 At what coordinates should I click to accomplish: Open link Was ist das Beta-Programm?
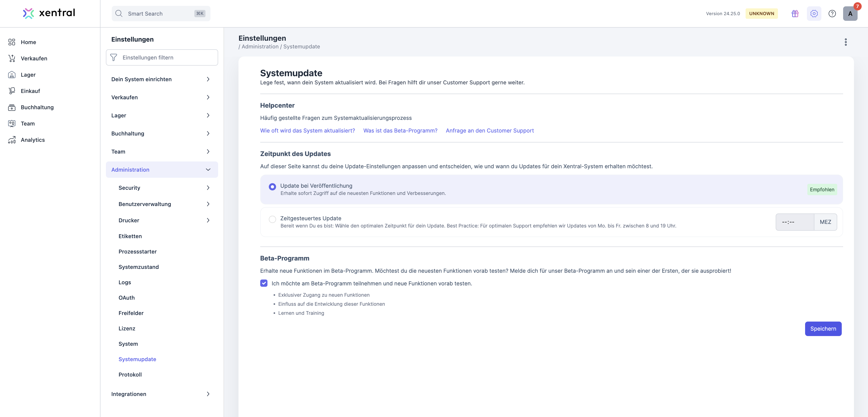pyautogui.click(x=400, y=130)
